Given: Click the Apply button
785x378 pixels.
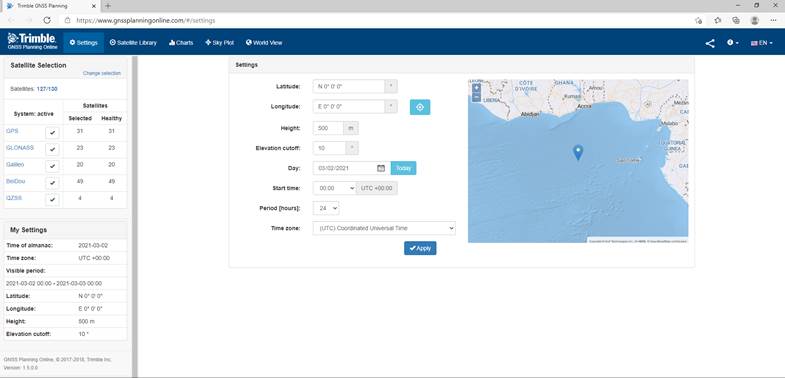Looking at the screenshot, I should [x=420, y=248].
